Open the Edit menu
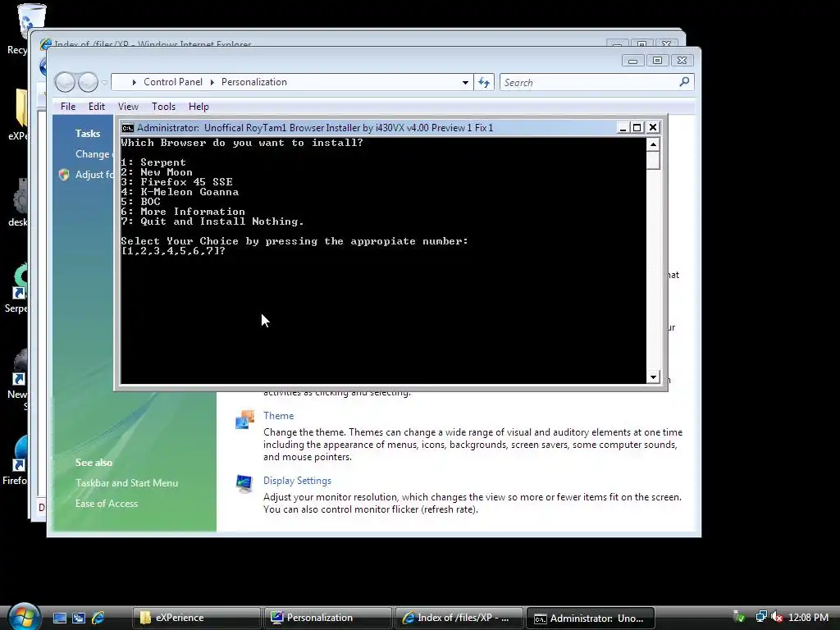This screenshot has height=630, width=840. pos(97,107)
